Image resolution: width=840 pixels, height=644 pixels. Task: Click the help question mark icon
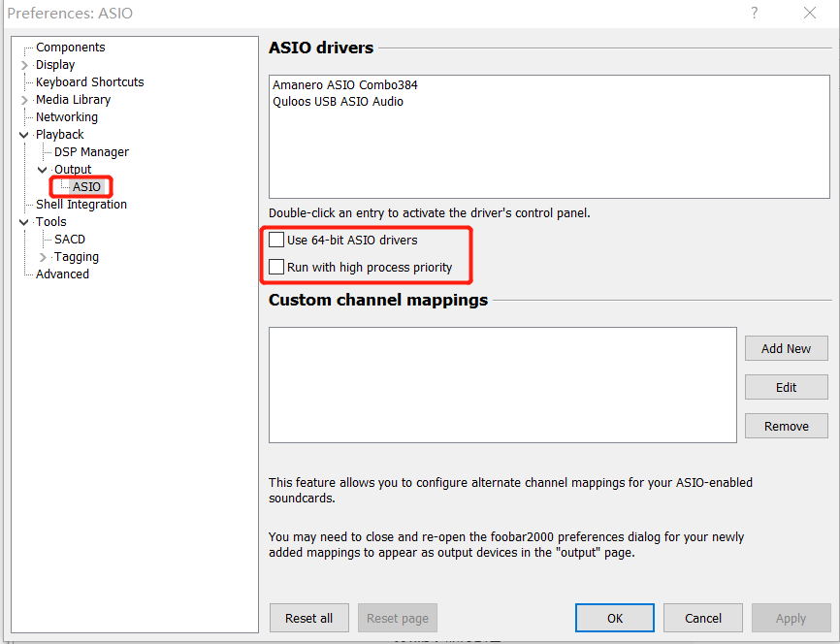click(x=755, y=13)
